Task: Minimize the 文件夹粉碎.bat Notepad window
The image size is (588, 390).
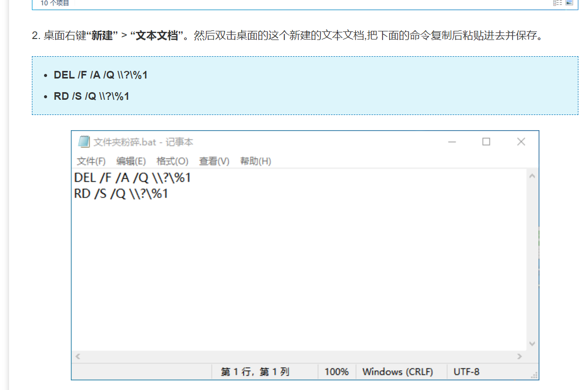Action: tap(452, 142)
